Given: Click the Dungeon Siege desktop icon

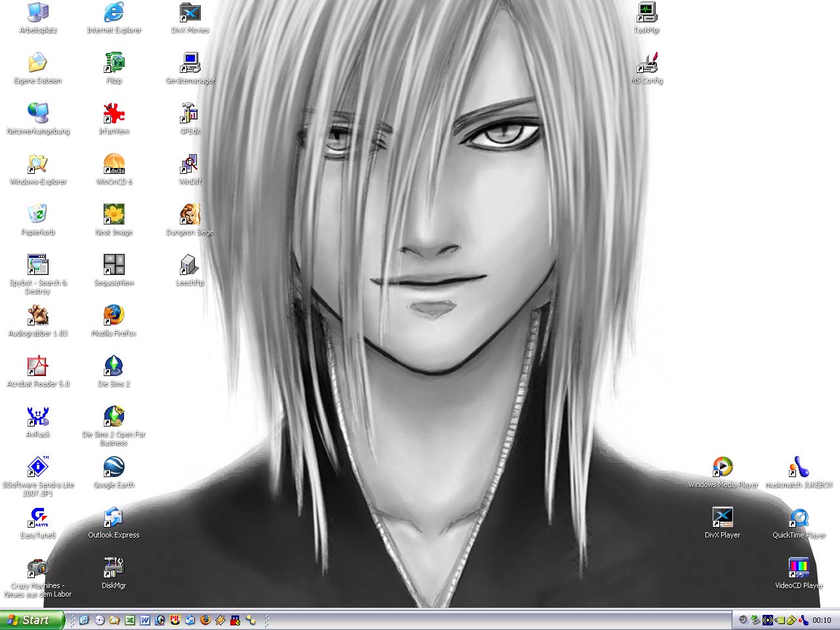Looking at the screenshot, I should [190, 220].
